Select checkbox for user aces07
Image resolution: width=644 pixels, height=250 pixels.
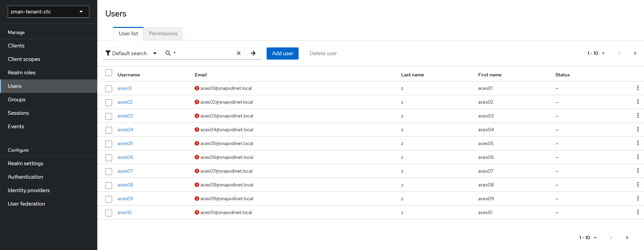click(x=109, y=172)
